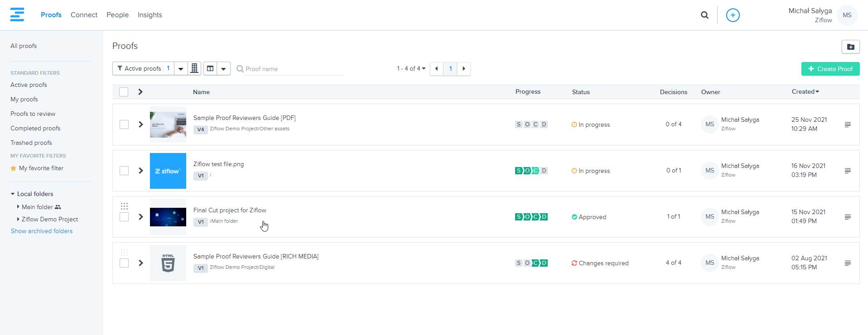Click the Ziflow logo icon
The image size is (868, 335).
click(17, 14)
